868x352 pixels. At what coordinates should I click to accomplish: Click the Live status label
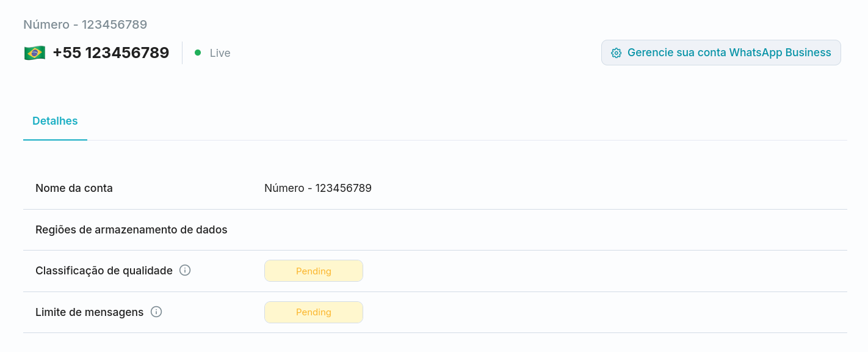[220, 53]
